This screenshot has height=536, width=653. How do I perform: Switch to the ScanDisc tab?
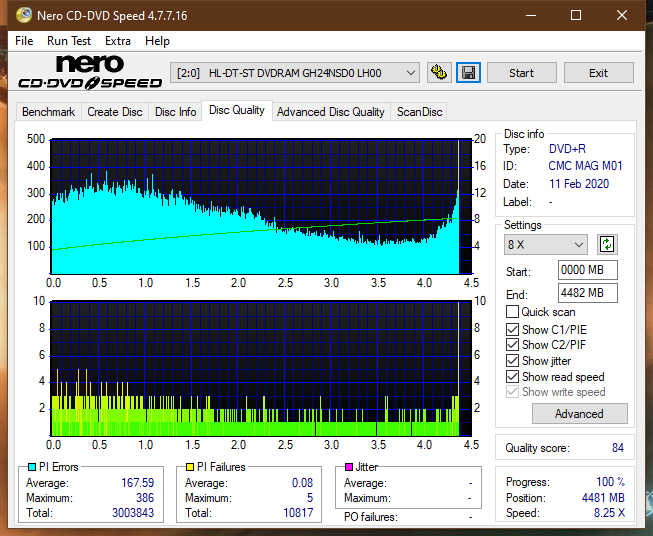click(x=419, y=112)
